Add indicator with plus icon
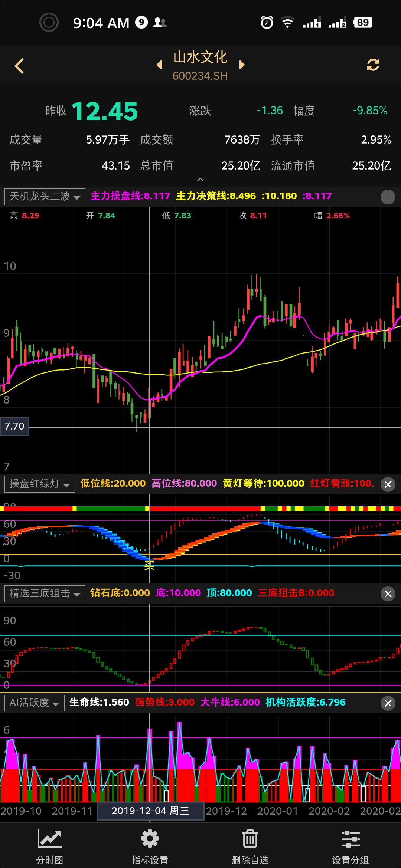The width and height of the screenshot is (401, 868). click(388, 197)
